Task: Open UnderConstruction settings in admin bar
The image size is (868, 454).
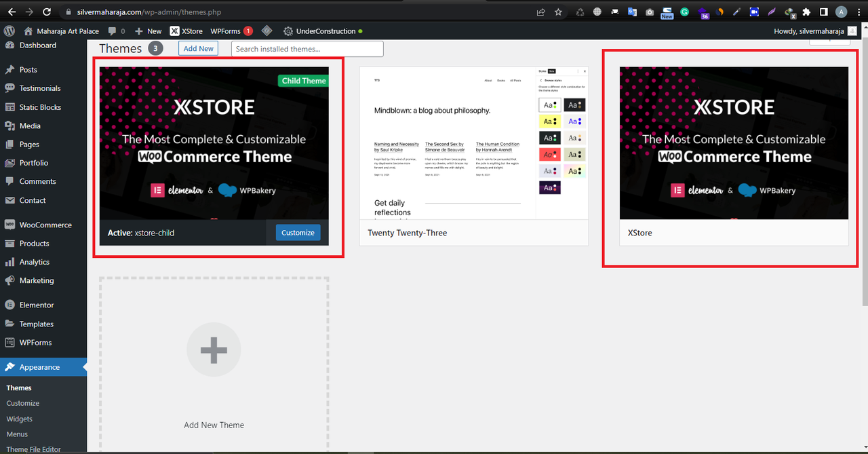Action: 323,31
